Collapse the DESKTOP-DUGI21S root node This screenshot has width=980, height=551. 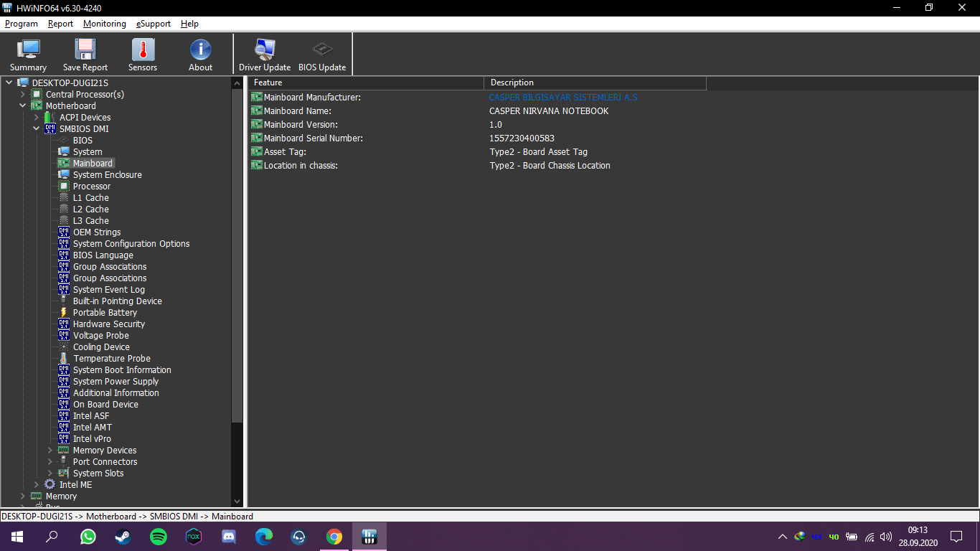pos(9,83)
